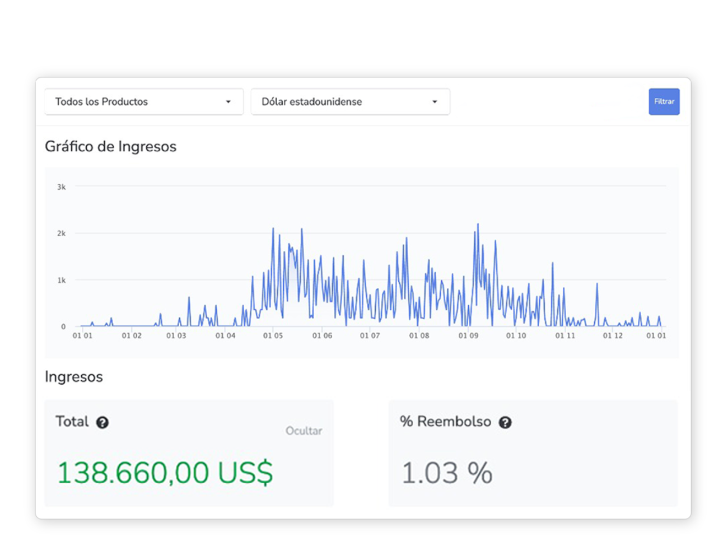
Task: Click the 3k y-axis label
Action: tap(62, 187)
